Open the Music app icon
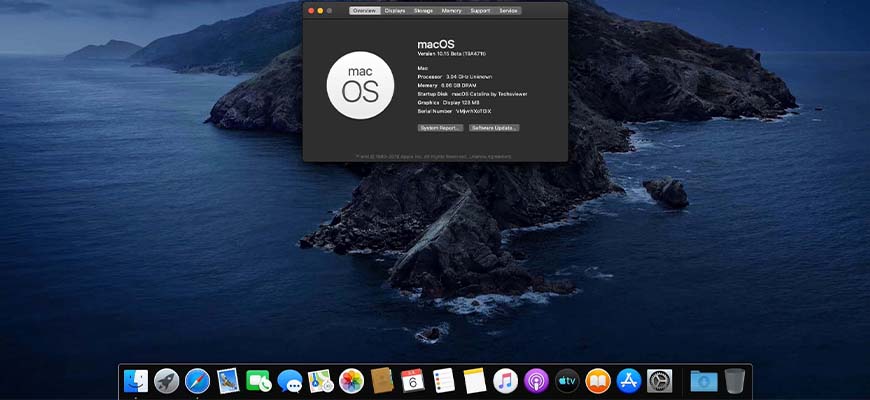870x400 pixels. click(x=505, y=381)
